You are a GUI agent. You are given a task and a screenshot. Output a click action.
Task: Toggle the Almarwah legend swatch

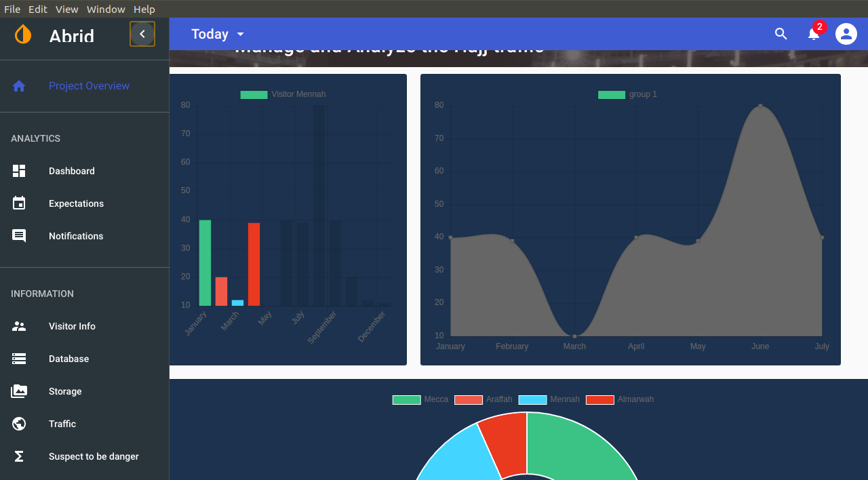[600, 400]
